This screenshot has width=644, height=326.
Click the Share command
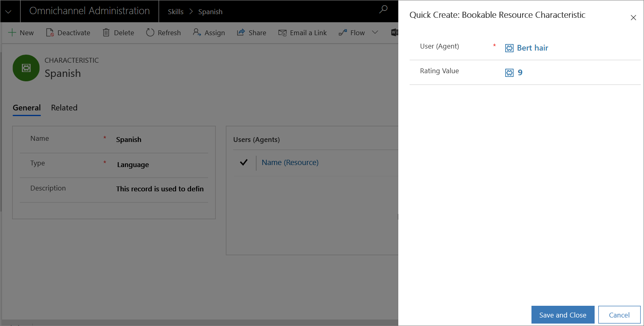click(x=251, y=33)
